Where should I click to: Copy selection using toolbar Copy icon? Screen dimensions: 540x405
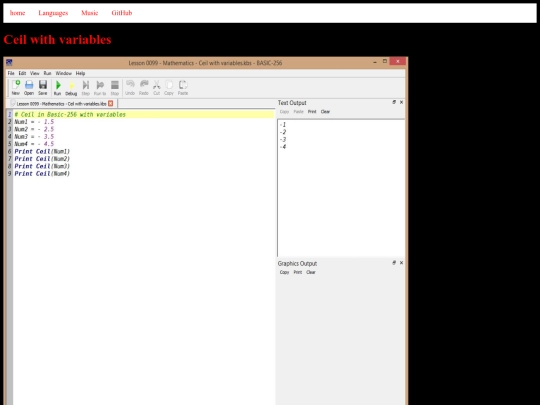point(169,87)
